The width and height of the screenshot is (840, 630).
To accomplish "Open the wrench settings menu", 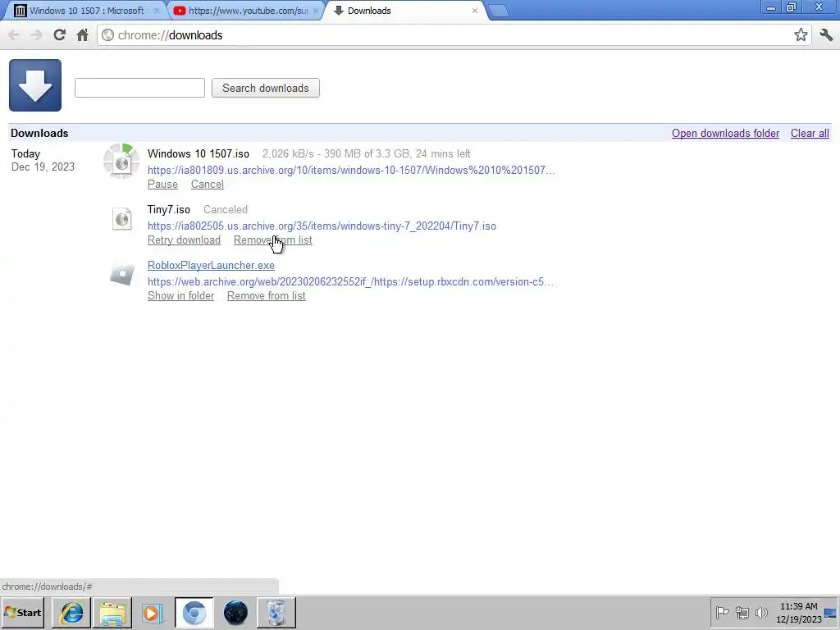I will pos(826,35).
